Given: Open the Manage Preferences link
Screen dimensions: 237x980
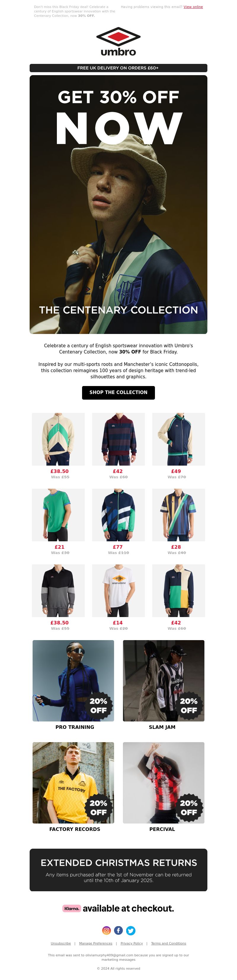Looking at the screenshot, I should pos(96,943).
